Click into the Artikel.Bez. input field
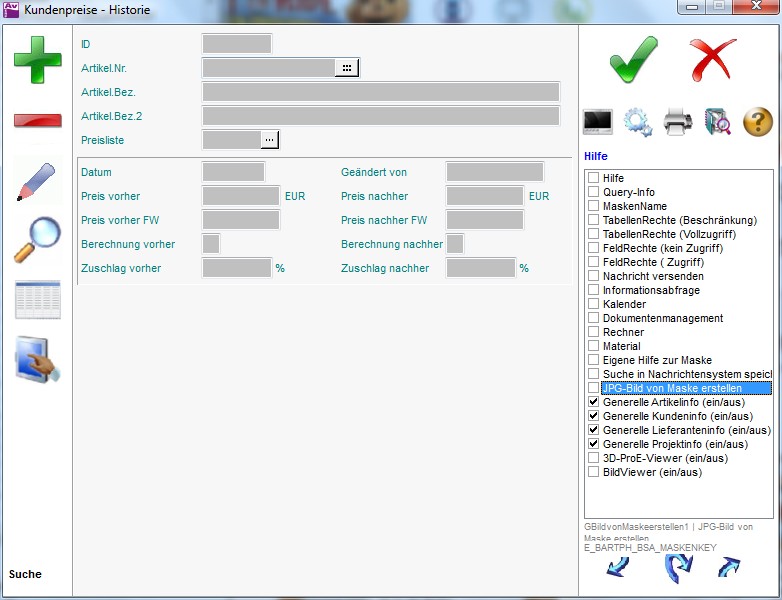This screenshot has width=782, height=600. pyautogui.click(x=380, y=92)
